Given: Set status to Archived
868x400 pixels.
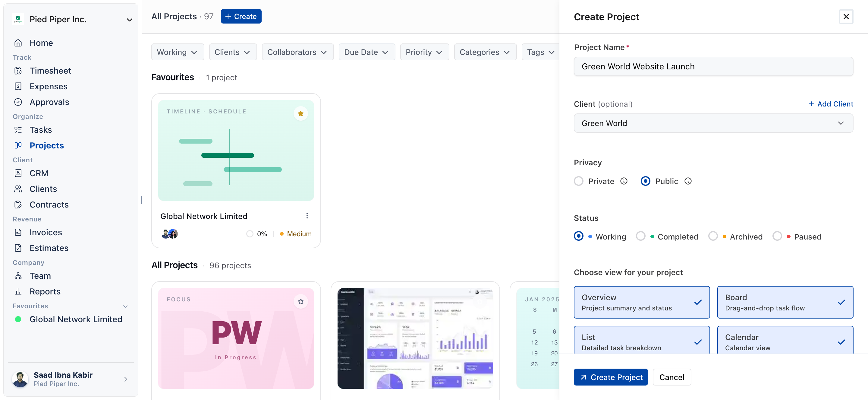Looking at the screenshot, I should (713, 236).
